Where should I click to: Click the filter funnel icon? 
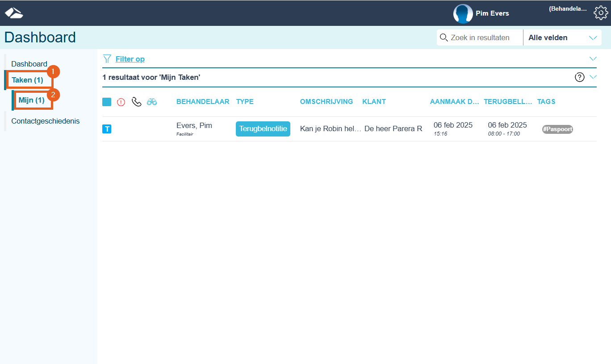(x=107, y=59)
